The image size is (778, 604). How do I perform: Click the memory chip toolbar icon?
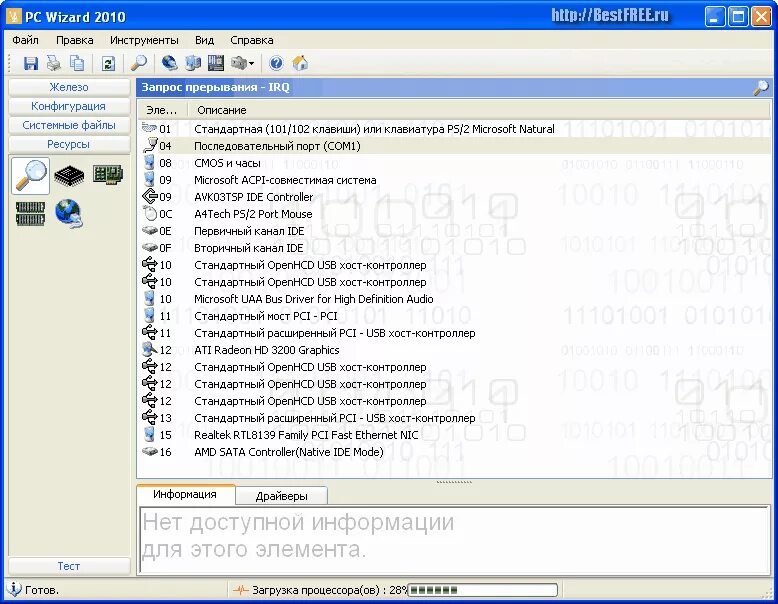click(x=216, y=63)
